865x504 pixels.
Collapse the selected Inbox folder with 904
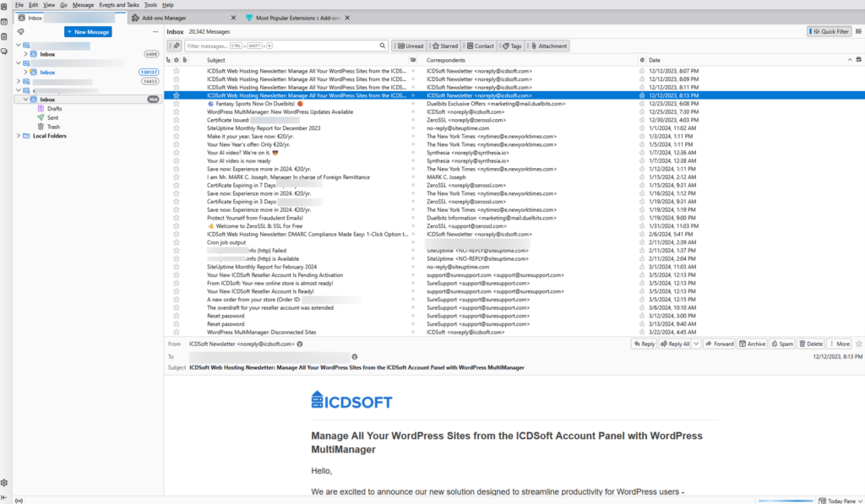click(x=25, y=100)
